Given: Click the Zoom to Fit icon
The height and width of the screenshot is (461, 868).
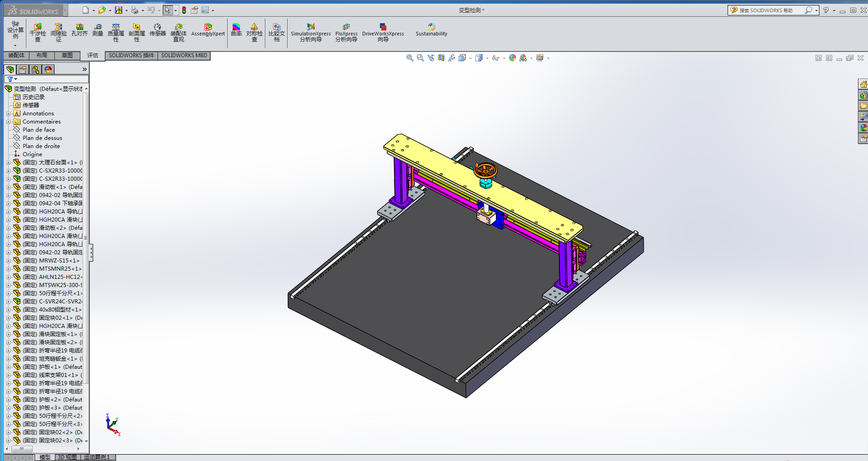Looking at the screenshot, I should click(409, 58).
